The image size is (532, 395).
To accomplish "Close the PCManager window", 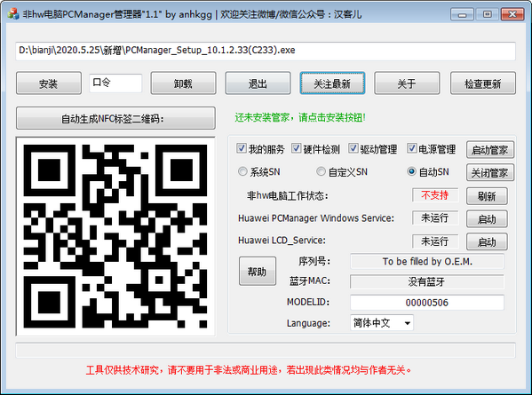I will point(512,14).
